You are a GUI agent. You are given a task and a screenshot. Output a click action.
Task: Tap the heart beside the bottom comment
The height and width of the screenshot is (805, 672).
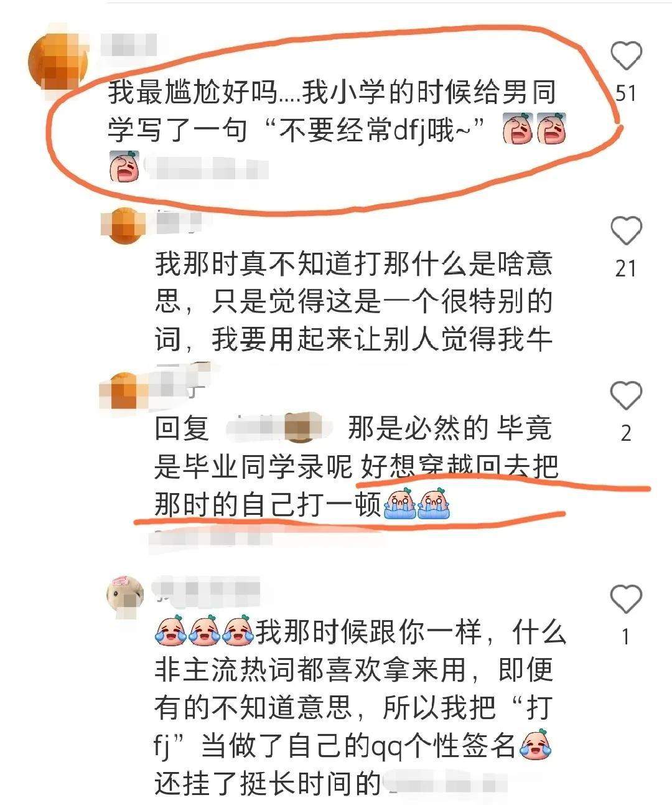tap(626, 599)
